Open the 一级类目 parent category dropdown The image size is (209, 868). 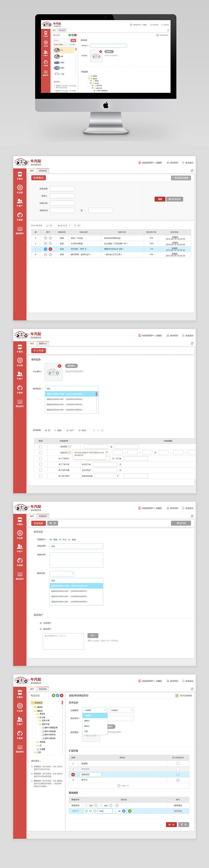tap(95, 710)
